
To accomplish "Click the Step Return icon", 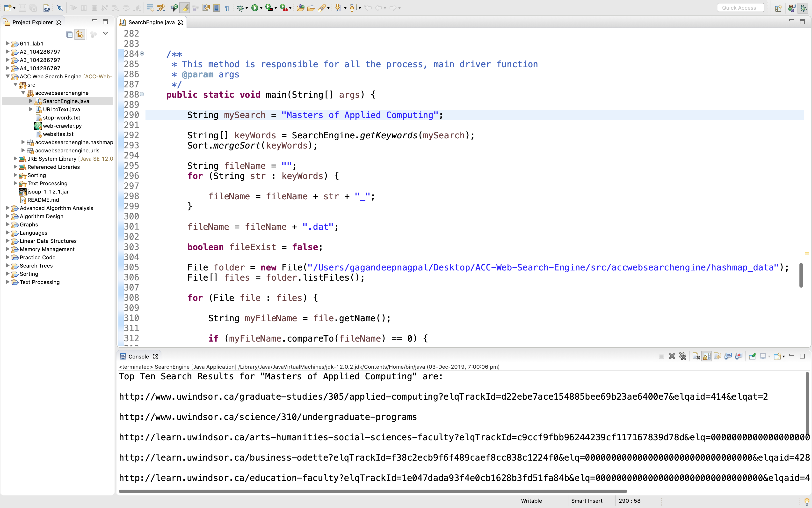I will (137, 8).
